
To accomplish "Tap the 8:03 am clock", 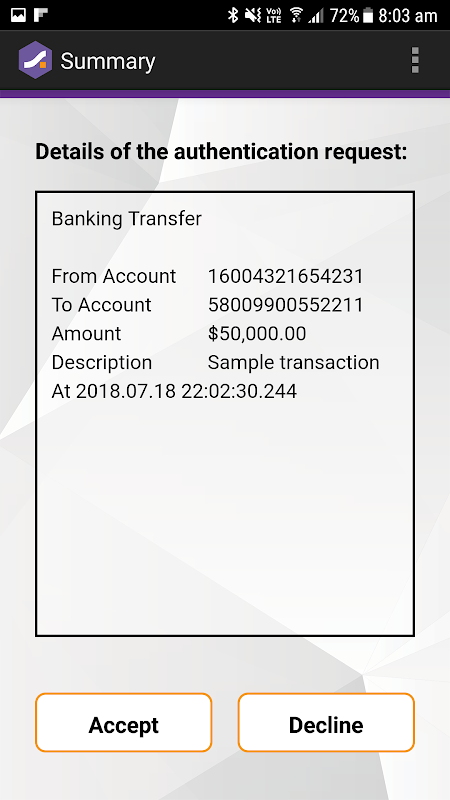I will [x=408, y=16].
